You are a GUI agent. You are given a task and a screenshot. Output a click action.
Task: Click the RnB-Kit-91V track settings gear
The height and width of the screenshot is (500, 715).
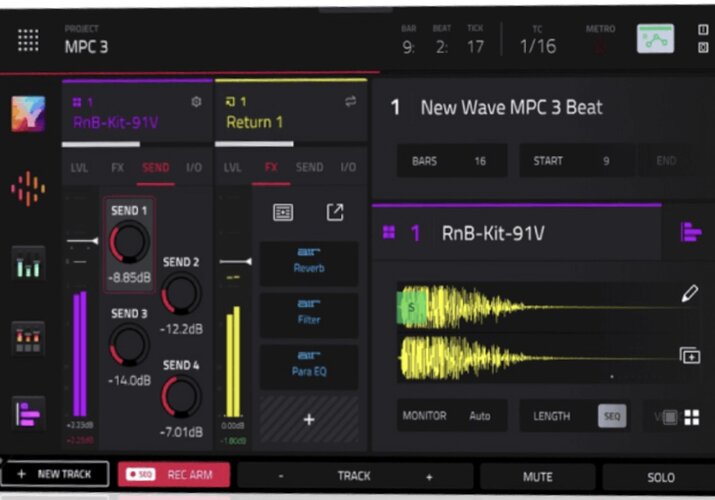196,102
